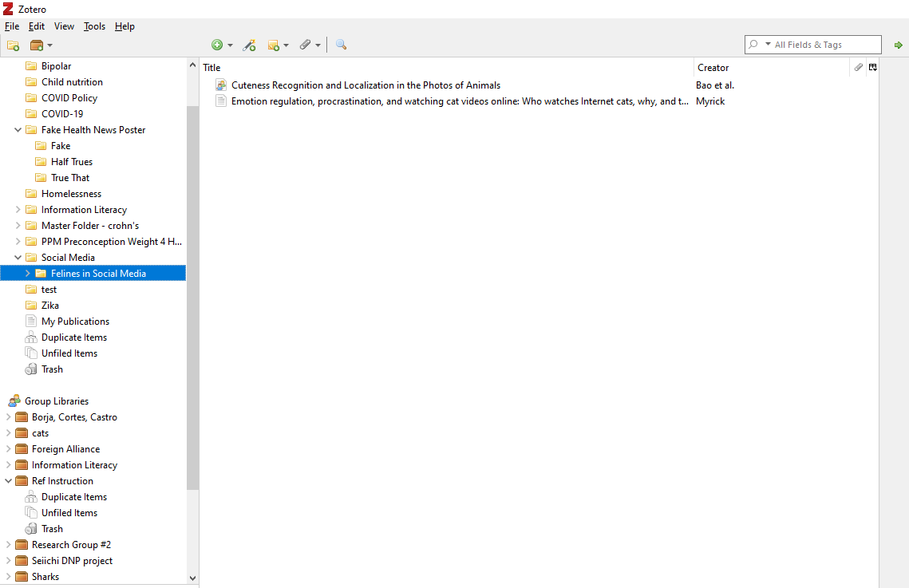This screenshot has width=909, height=588.
Task: Sort items by the Title column header
Action: [x=446, y=68]
